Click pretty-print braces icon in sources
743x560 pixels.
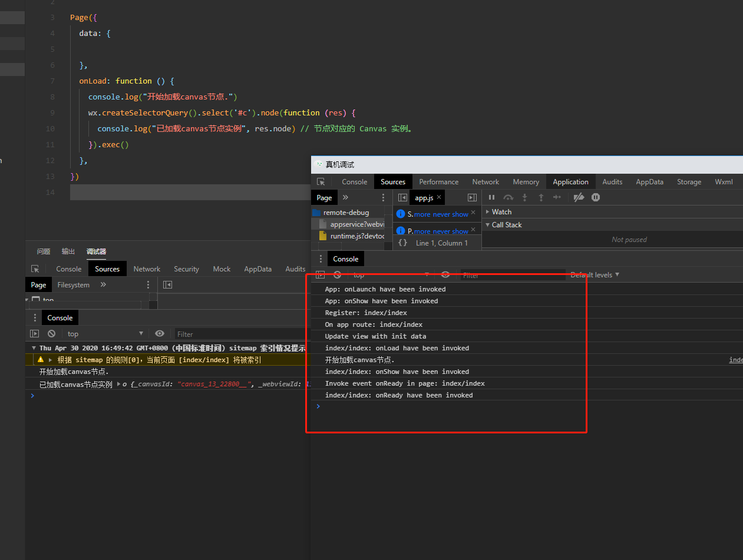point(403,243)
